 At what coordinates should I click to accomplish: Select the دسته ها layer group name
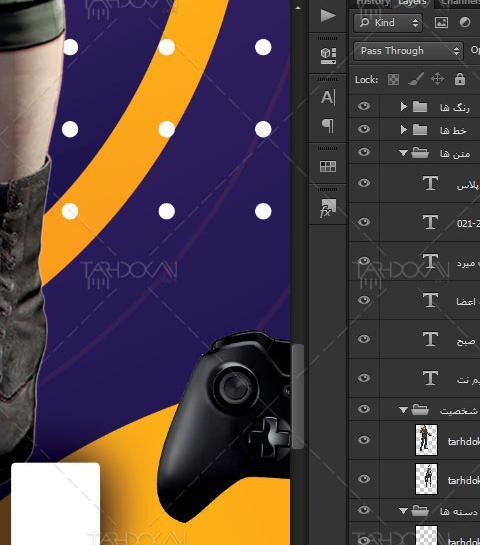click(458, 511)
